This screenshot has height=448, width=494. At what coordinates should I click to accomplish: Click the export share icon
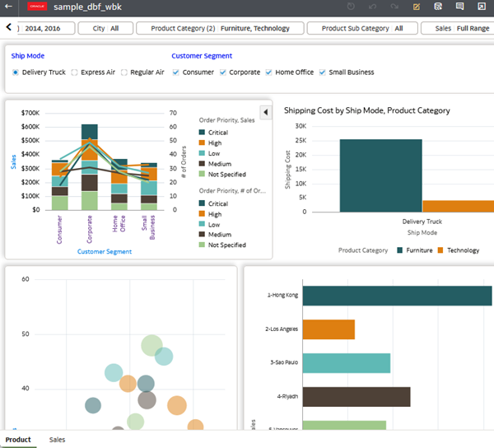point(481,7)
